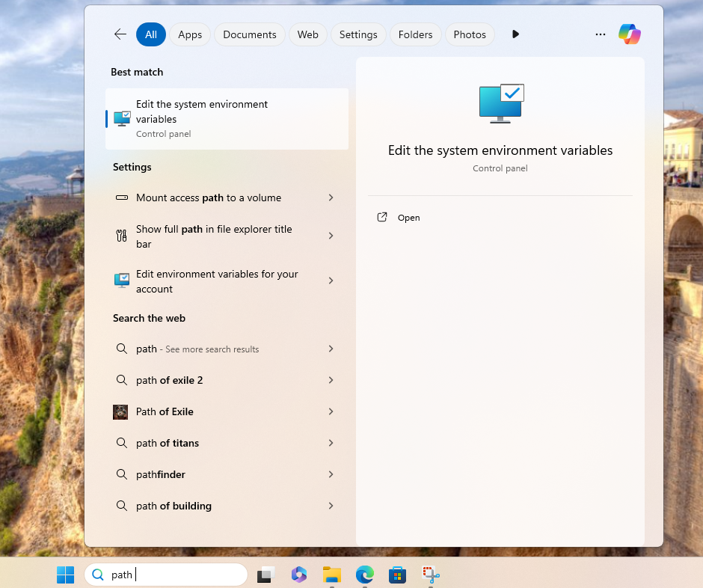The image size is (703, 588).
Task: Expand the path of titans chevron
Action: 331,443
